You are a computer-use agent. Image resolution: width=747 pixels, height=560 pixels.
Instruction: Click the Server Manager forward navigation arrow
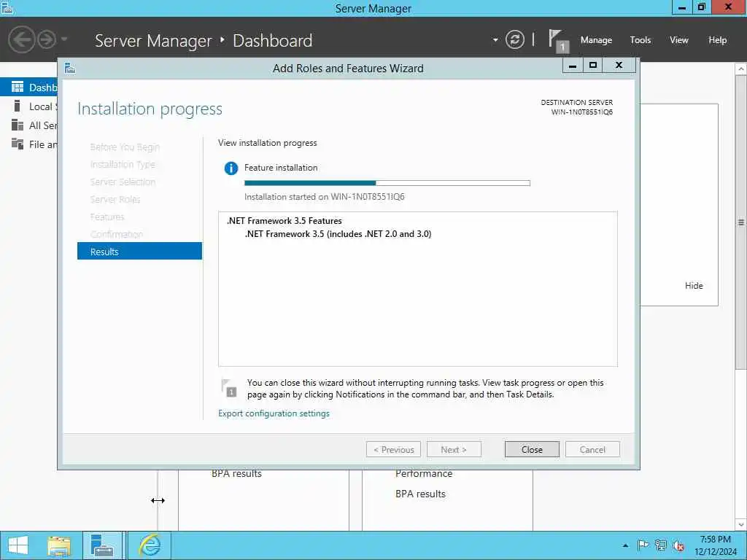click(47, 39)
